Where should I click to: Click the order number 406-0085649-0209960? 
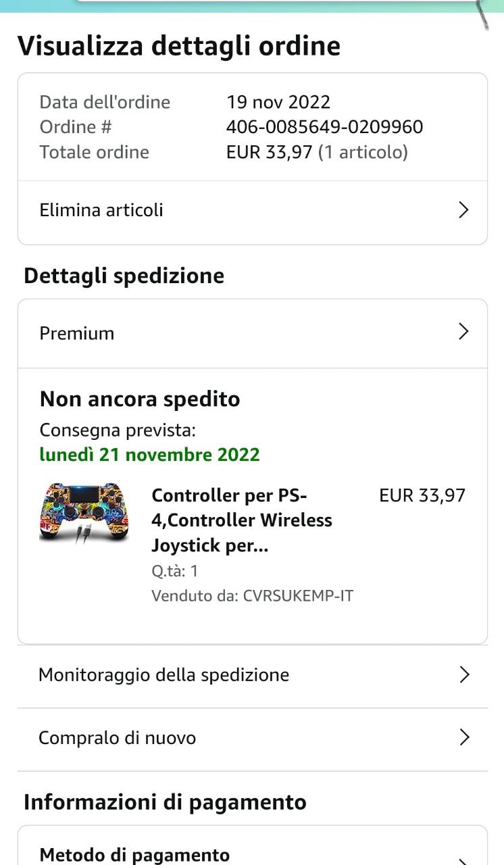324,127
